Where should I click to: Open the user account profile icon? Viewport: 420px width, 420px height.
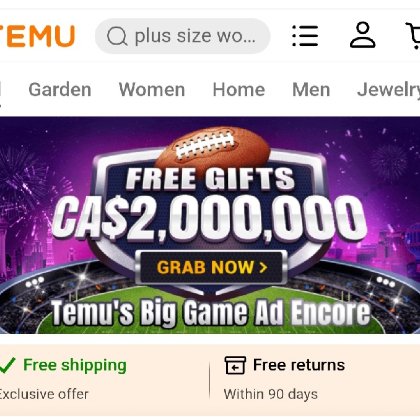363,35
